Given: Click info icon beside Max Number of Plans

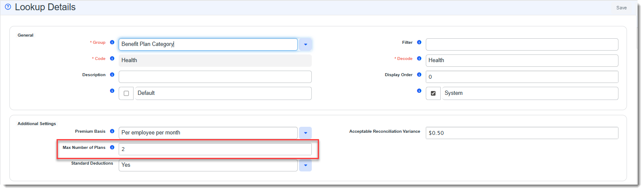Looking at the screenshot, I should 112,148.
